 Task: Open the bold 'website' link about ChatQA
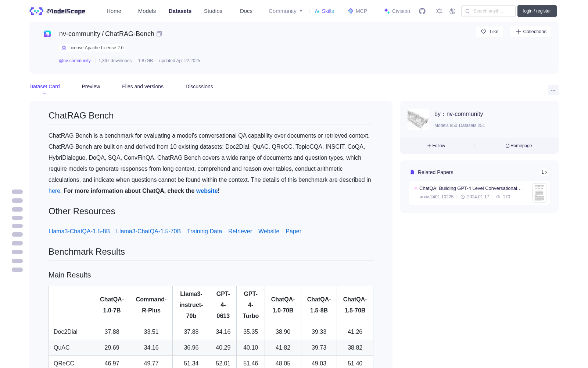[207, 191]
